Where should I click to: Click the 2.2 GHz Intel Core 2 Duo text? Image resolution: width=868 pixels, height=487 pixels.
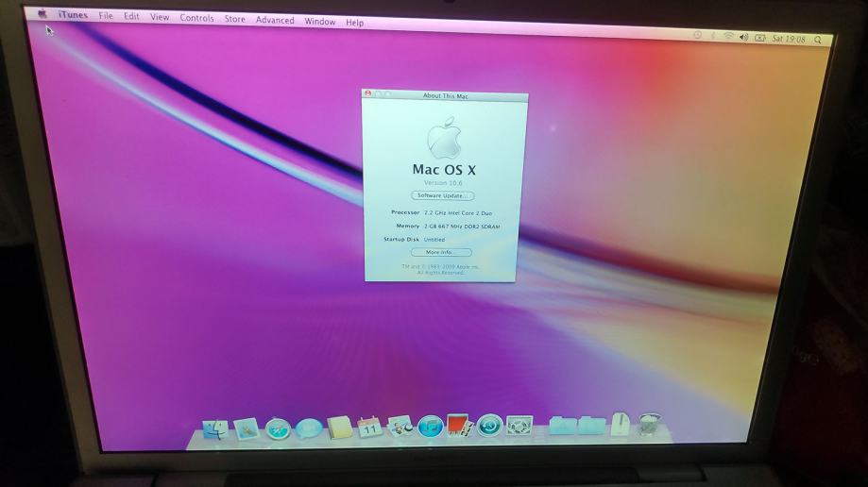click(x=458, y=213)
